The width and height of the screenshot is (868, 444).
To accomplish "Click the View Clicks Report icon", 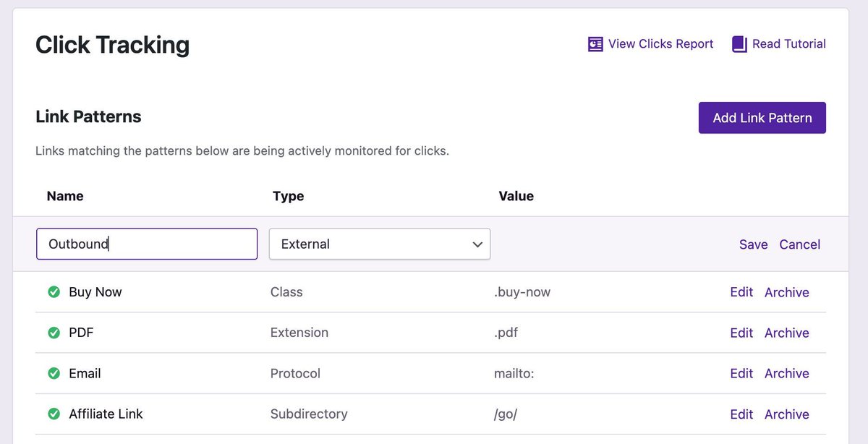I will [595, 44].
